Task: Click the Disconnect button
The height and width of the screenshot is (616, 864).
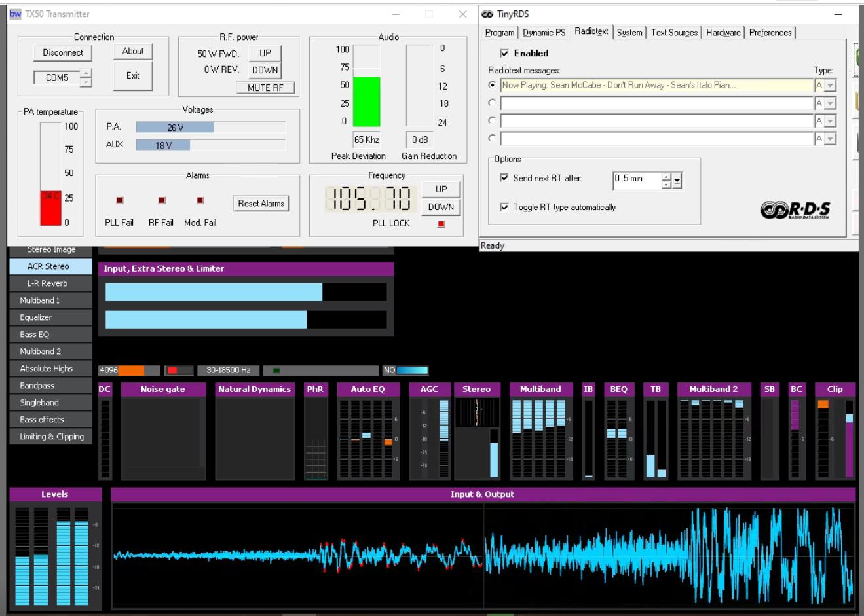Action: pos(63,53)
